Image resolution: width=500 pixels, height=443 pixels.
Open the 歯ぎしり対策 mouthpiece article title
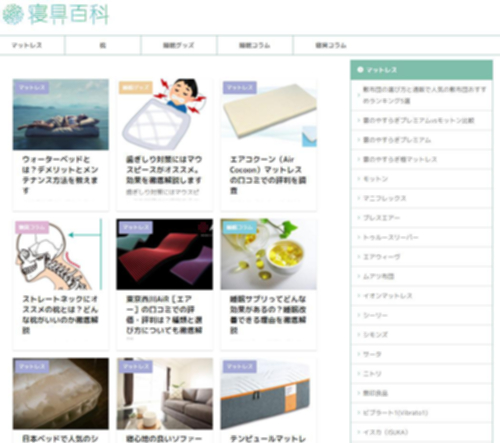164,170
